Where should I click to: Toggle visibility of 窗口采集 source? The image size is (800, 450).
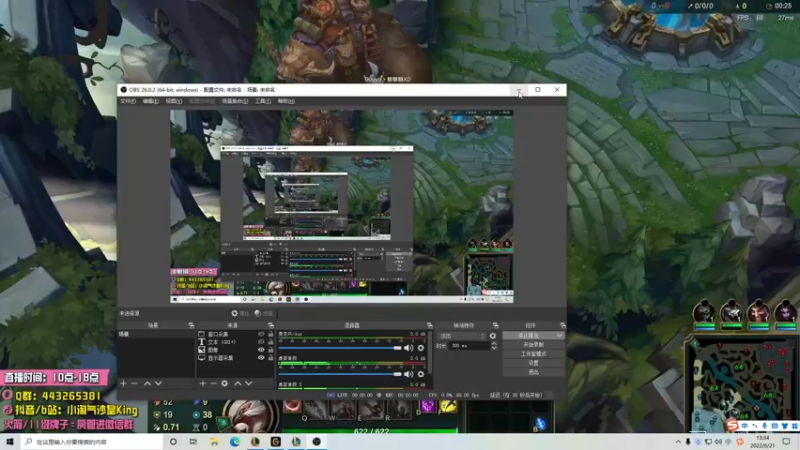point(261,334)
